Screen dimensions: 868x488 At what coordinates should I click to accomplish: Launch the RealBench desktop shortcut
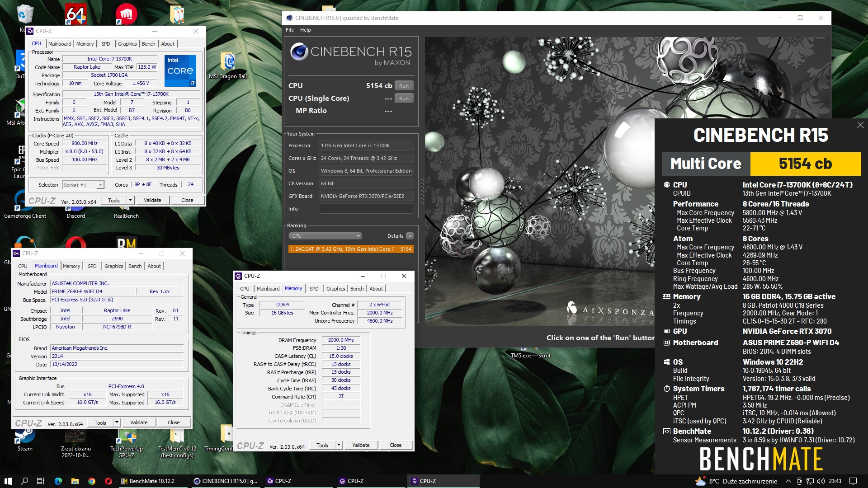(126, 212)
